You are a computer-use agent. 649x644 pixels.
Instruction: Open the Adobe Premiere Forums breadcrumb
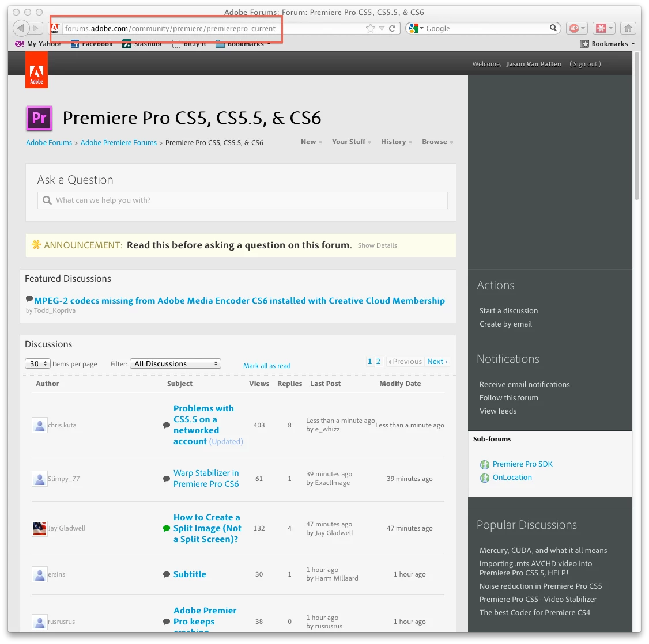tap(119, 143)
